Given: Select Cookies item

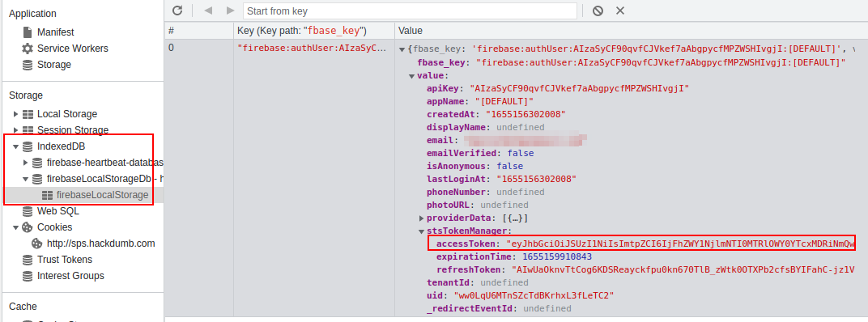Looking at the screenshot, I should 55,227.
